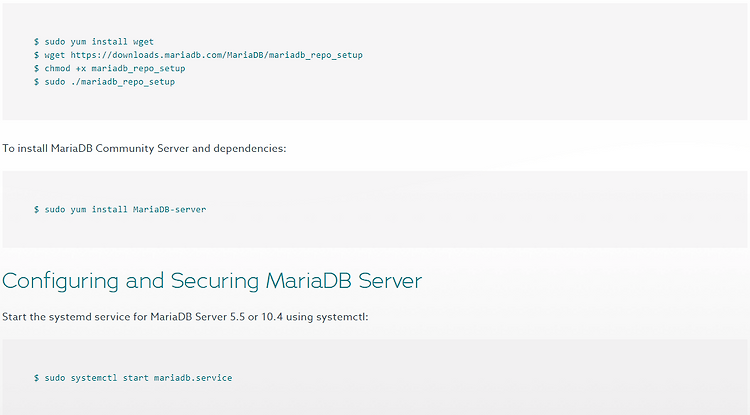The image size is (750, 415).
Task: Click 'MariaDB-server' package name in the code block
Action: [169, 209]
